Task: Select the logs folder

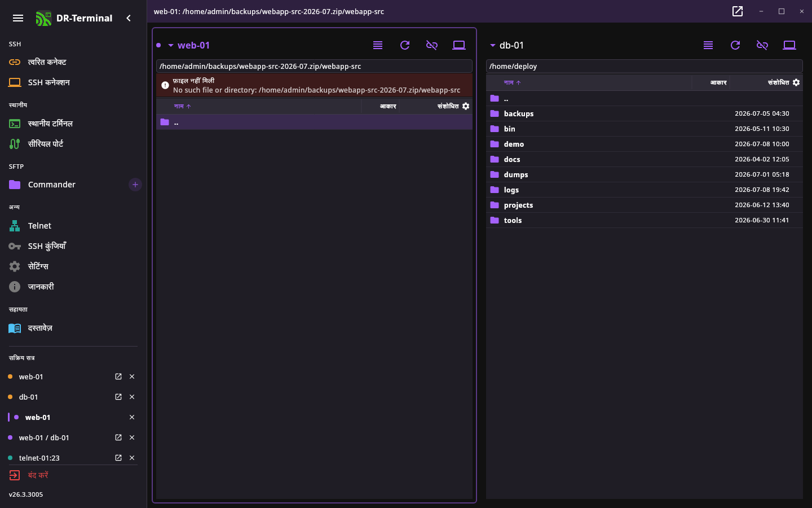Action: (x=645, y=190)
